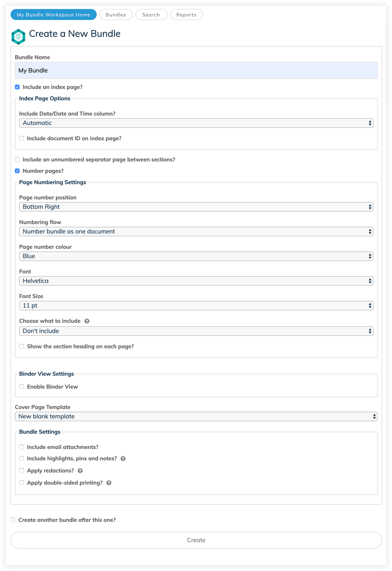Tick unnumbered separator page between sections checkbox
Screen dimensions: 392x571
click(x=17, y=160)
